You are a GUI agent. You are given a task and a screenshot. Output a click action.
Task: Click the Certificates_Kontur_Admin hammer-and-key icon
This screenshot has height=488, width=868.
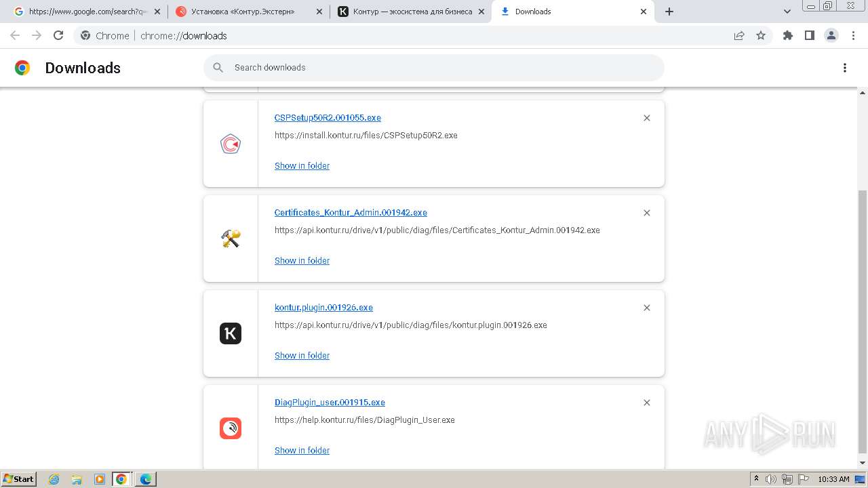[231, 239]
